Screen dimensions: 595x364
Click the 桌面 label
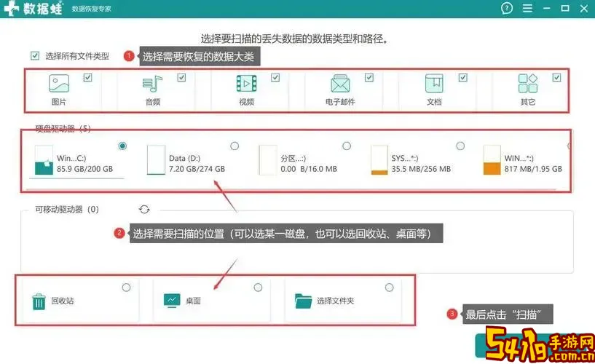tap(193, 301)
